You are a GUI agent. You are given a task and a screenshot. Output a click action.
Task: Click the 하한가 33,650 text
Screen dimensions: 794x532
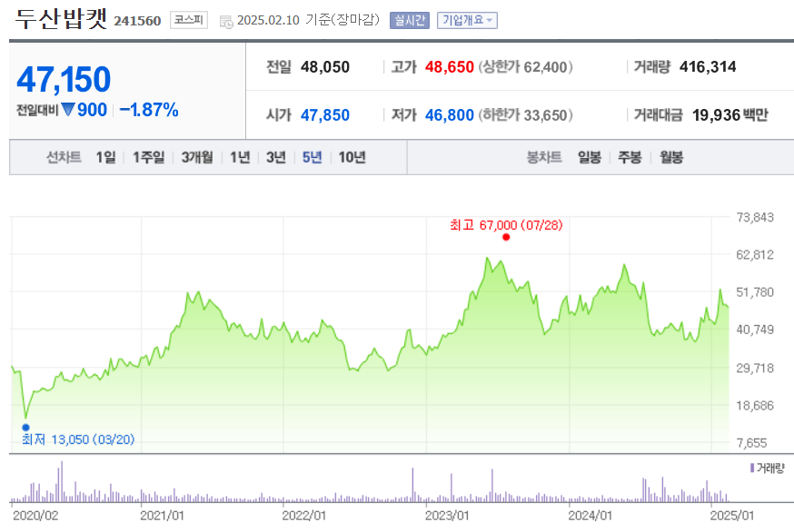525,115
